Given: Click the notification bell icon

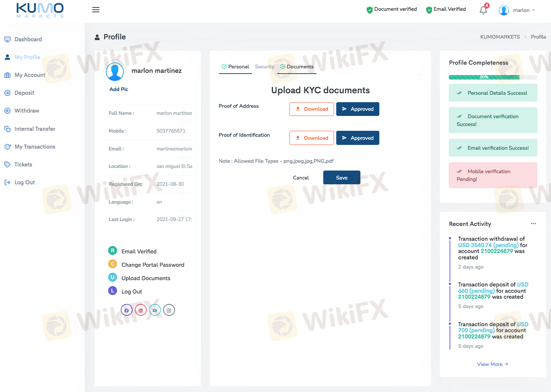Looking at the screenshot, I should (x=483, y=10).
